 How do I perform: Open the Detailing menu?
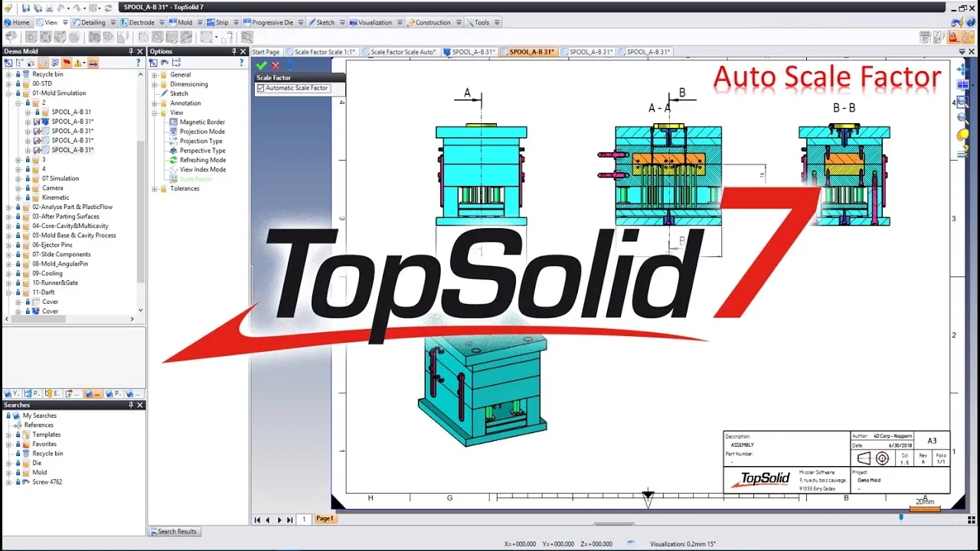(93, 22)
